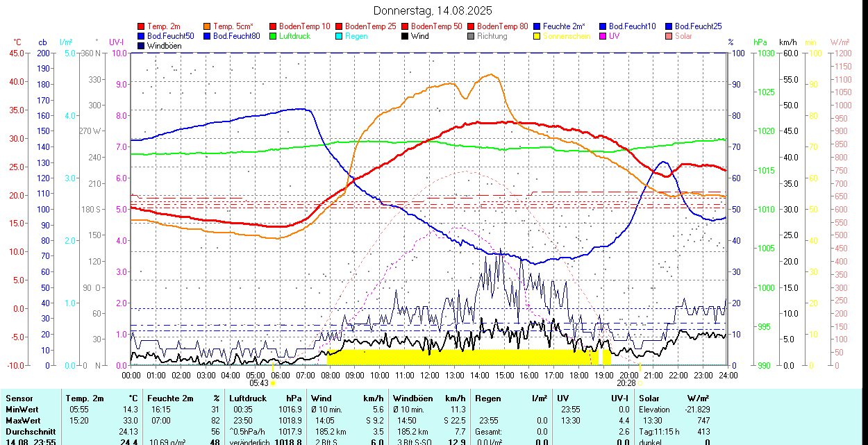Click the red Temp. 2m legend swatch
The width and height of the screenshot is (868, 445).
click(142, 26)
